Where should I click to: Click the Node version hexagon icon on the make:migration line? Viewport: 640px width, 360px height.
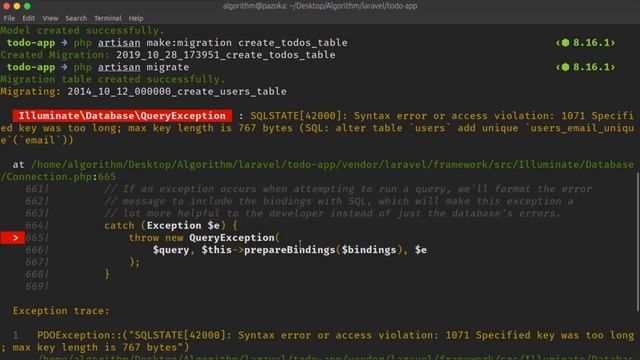565,43
